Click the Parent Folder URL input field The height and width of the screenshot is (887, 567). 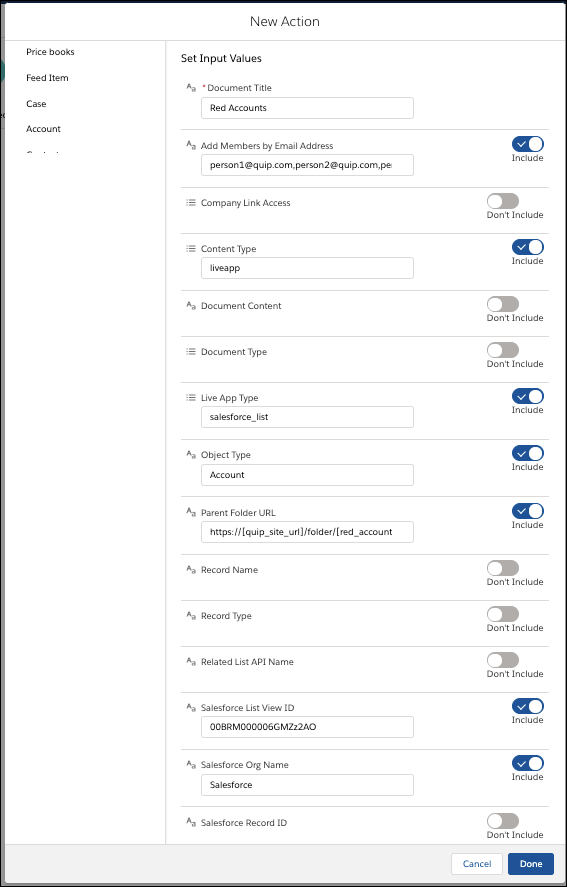(x=307, y=532)
